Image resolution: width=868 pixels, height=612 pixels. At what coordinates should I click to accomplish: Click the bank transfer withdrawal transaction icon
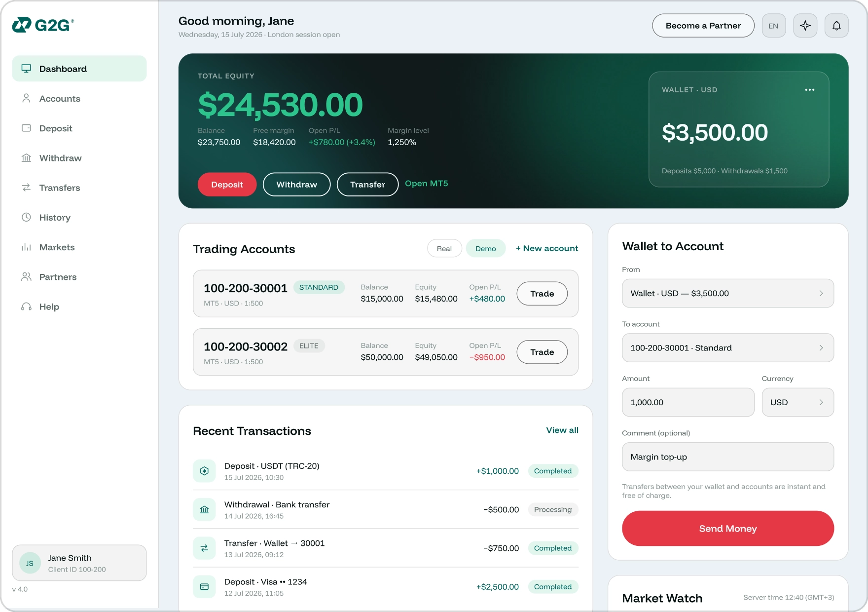tap(204, 509)
